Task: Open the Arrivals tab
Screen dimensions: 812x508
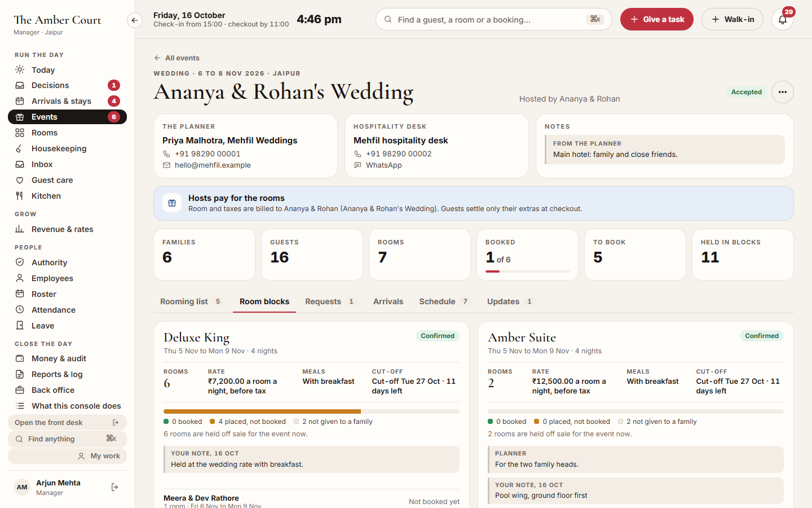Action: [x=388, y=301]
